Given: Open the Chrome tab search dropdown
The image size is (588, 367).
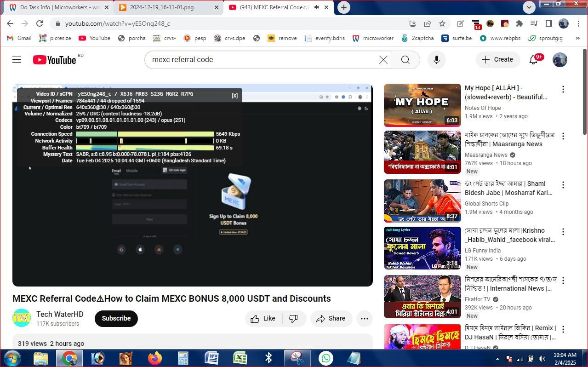Looking at the screenshot, I should click(529, 7).
